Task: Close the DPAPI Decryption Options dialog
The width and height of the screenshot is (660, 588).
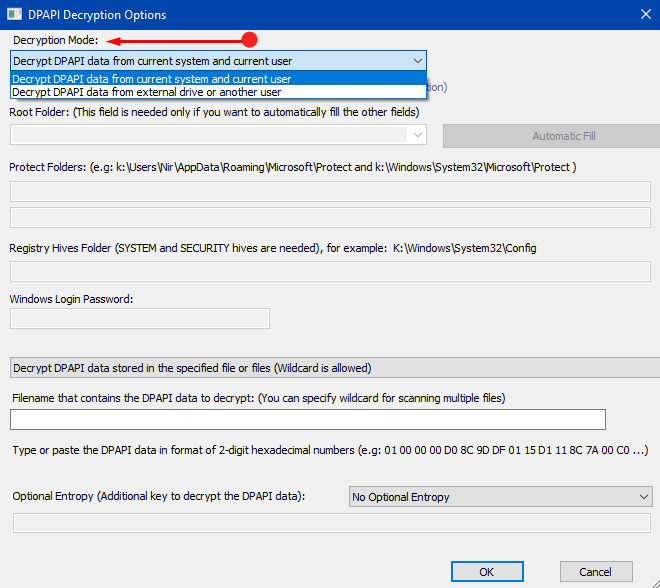Action: [x=645, y=14]
